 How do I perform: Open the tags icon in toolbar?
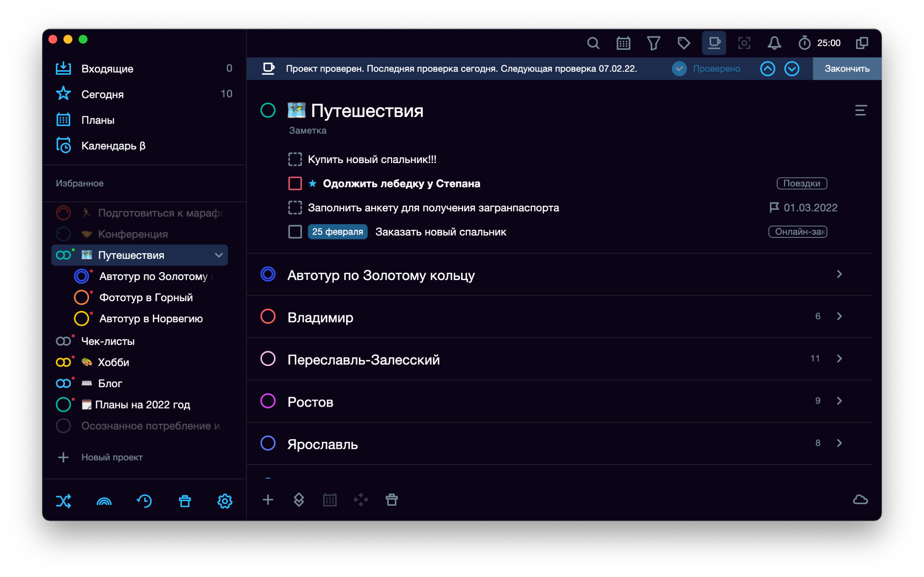[x=683, y=43]
